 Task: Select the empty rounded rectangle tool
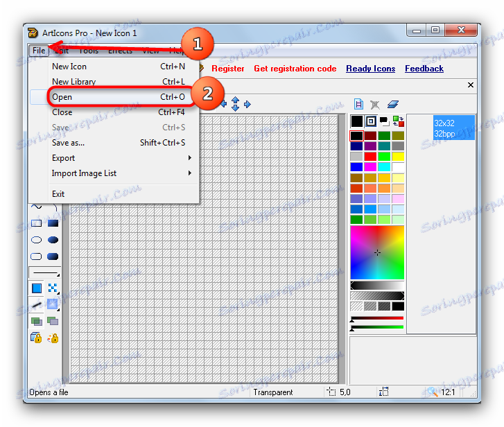(36, 256)
